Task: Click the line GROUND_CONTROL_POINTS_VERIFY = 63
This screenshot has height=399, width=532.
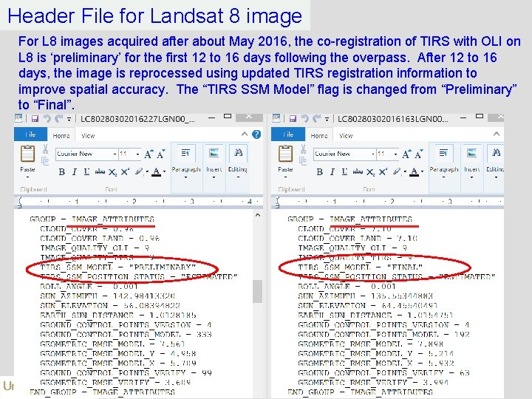Action: pos(383,372)
